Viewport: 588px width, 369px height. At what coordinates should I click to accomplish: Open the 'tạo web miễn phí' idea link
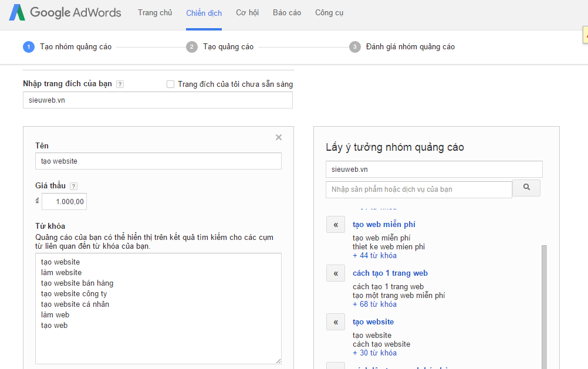tap(384, 224)
